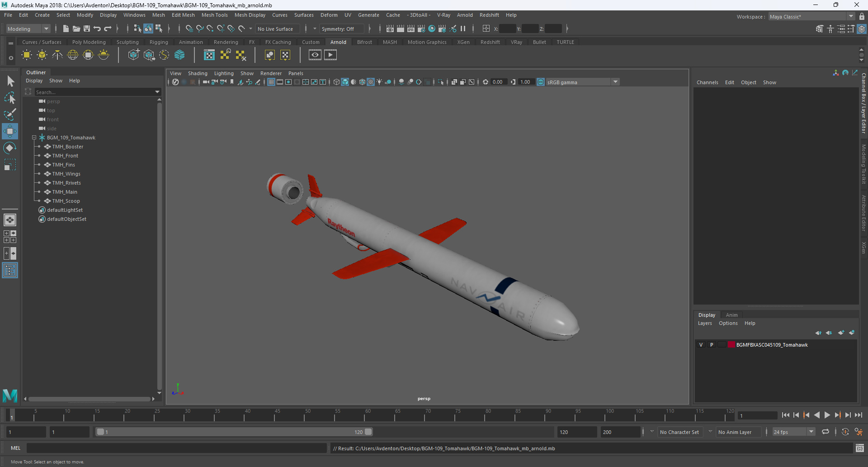Click the Outliner search field
The height and width of the screenshot is (467, 868).
tap(95, 92)
